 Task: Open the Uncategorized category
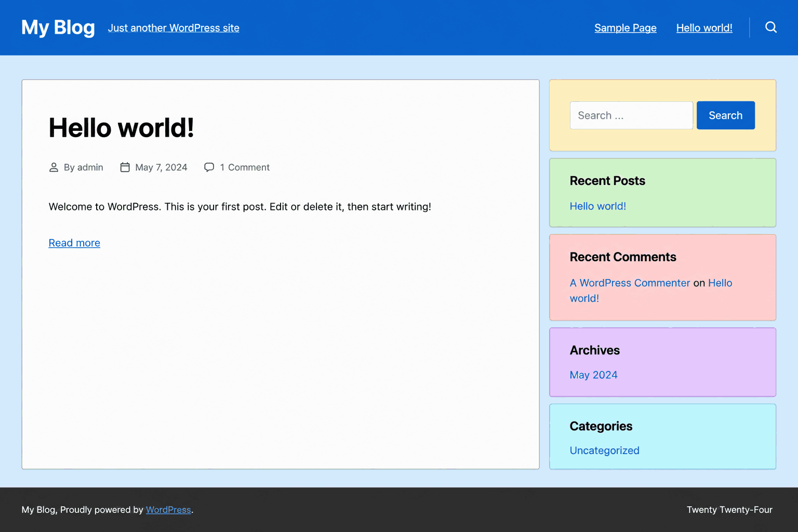coord(605,450)
